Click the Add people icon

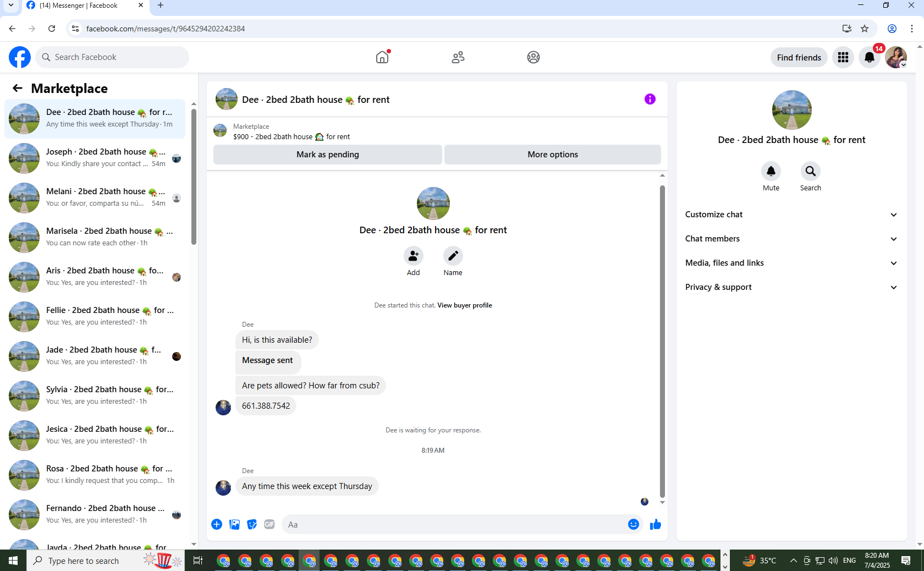pos(414,256)
